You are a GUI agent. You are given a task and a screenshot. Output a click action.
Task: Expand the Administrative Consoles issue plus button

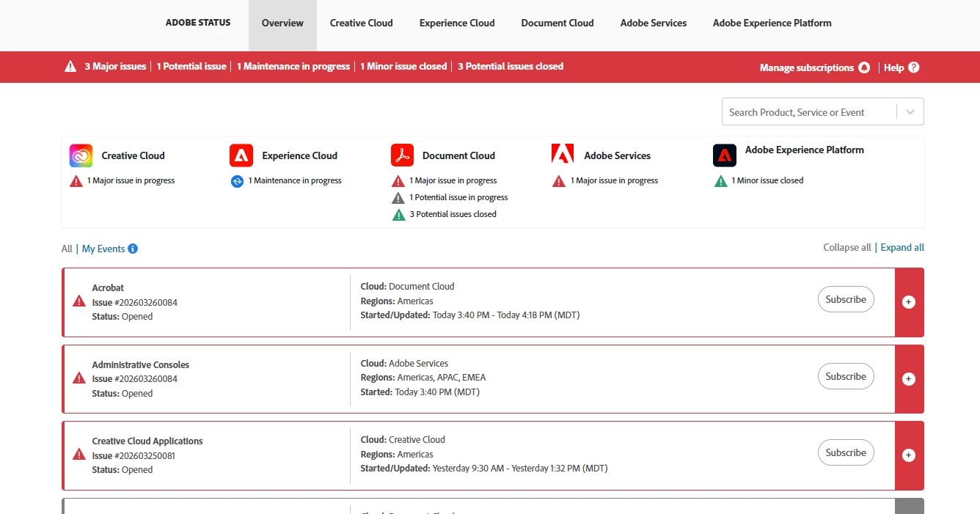[x=909, y=379]
